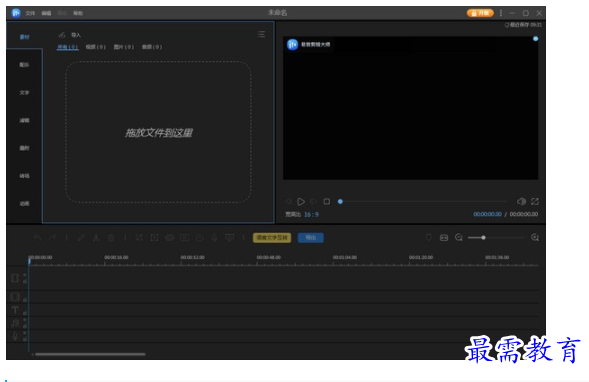Click the yellow 语音文字互转 button
Image resolution: width=589 pixels, height=382 pixels.
[272, 238]
